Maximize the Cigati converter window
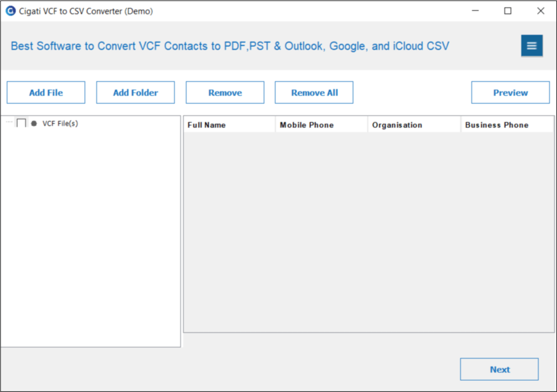The height and width of the screenshot is (392, 557). pyautogui.click(x=508, y=11)
